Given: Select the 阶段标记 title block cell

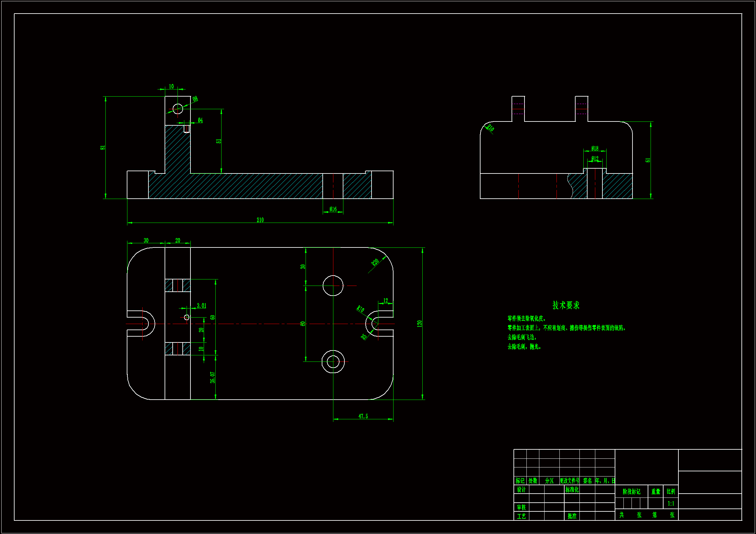Looking at the screenshot, I should point(631,492).
